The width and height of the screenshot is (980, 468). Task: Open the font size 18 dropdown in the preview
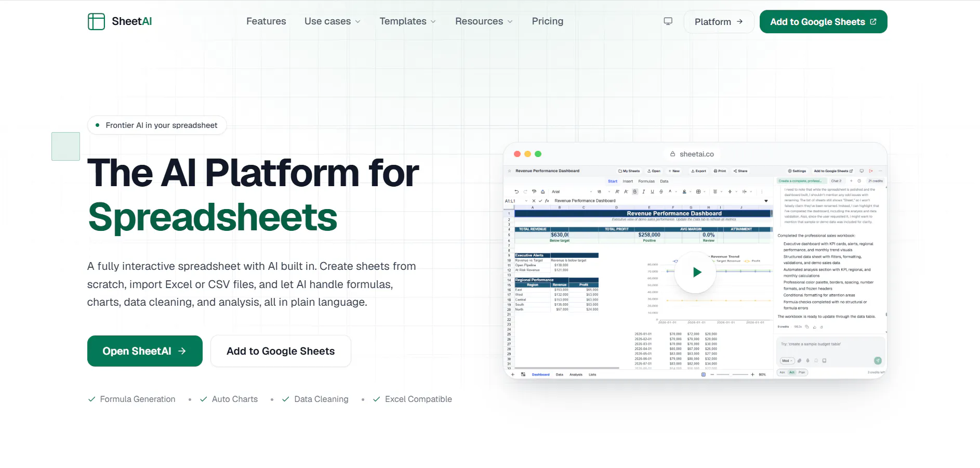603,192
